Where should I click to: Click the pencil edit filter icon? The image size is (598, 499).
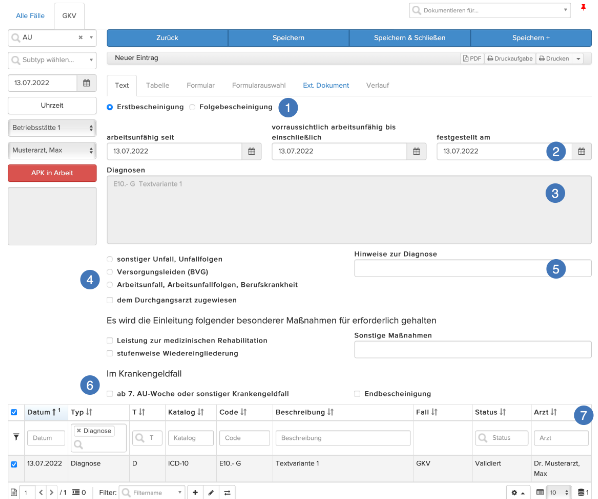(x=211, y=493)
